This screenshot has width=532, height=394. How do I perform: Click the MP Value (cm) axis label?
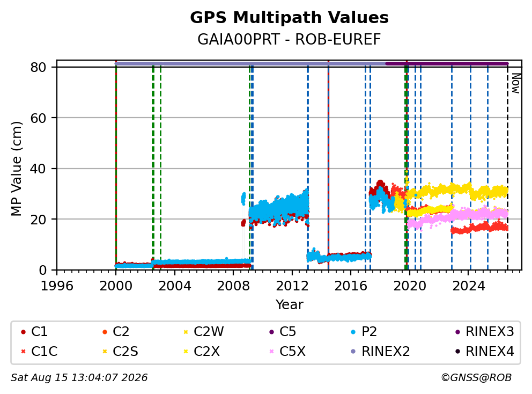tap(16, 169)
